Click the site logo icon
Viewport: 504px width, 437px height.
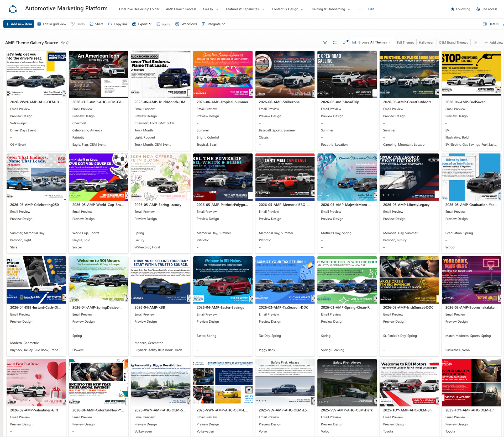point(13,9)
